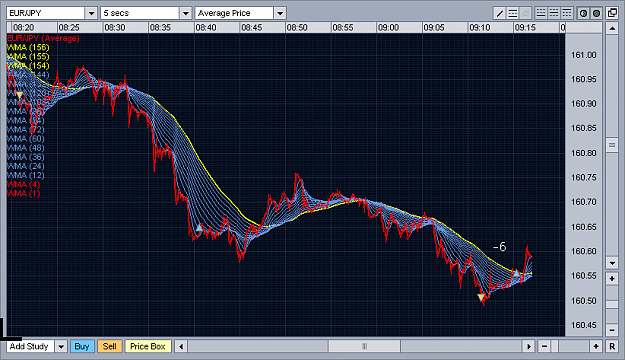625x360 pixels.
Task: Select the horizontal lines tool with solid-dashed-solid lines
Action: (513, 13)
